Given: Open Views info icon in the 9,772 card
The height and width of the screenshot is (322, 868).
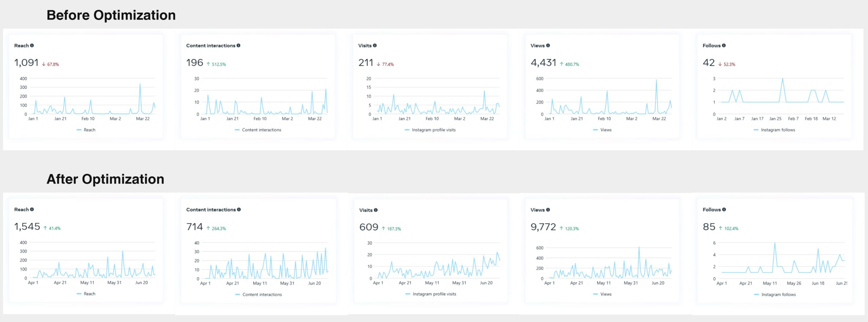Looking at the screenshot, I should pyautogui.click(x=548, y=210).
